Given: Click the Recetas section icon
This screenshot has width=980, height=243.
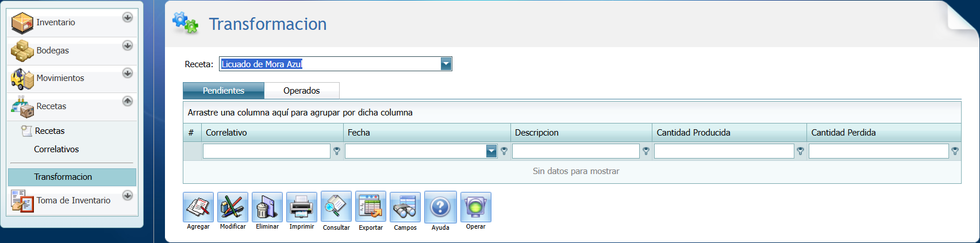Looking at the screenshot, I should [x=22, y=107].
